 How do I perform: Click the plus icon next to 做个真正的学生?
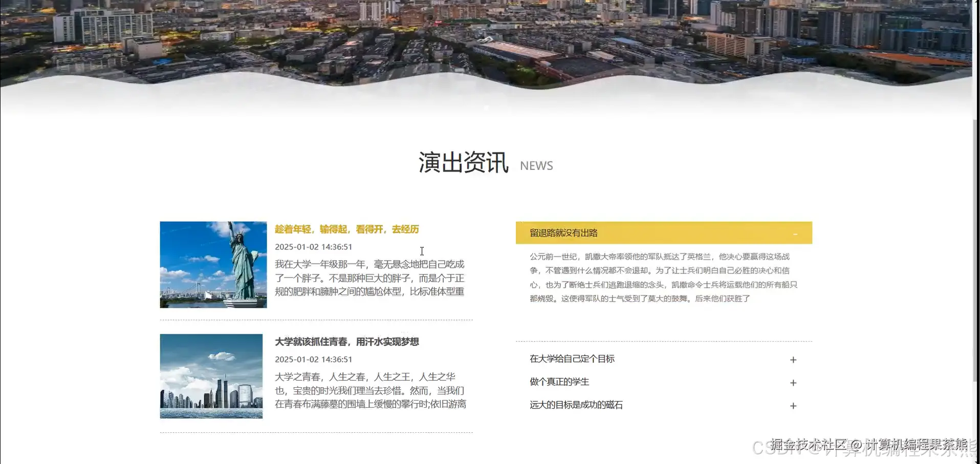793,383
